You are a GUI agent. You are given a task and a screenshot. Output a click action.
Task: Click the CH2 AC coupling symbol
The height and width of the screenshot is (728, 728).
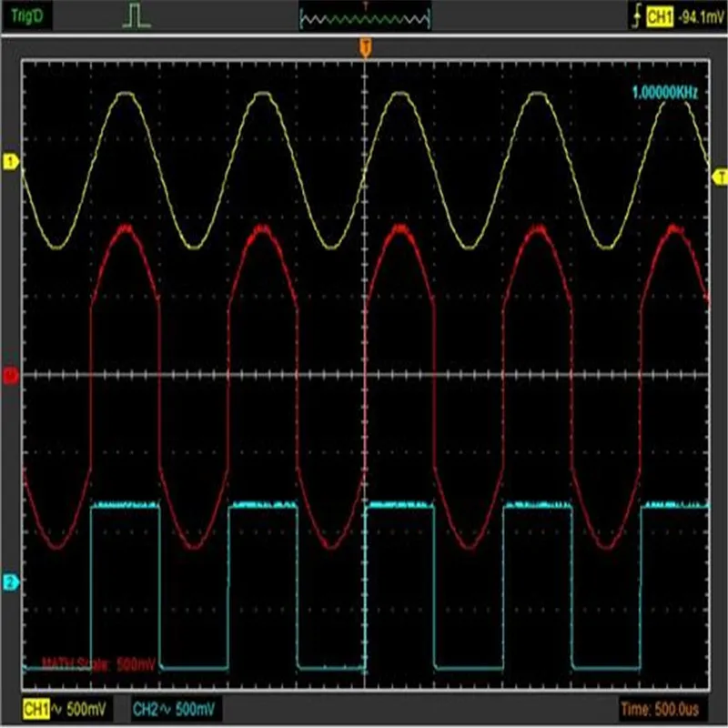[x=166, y=709]
